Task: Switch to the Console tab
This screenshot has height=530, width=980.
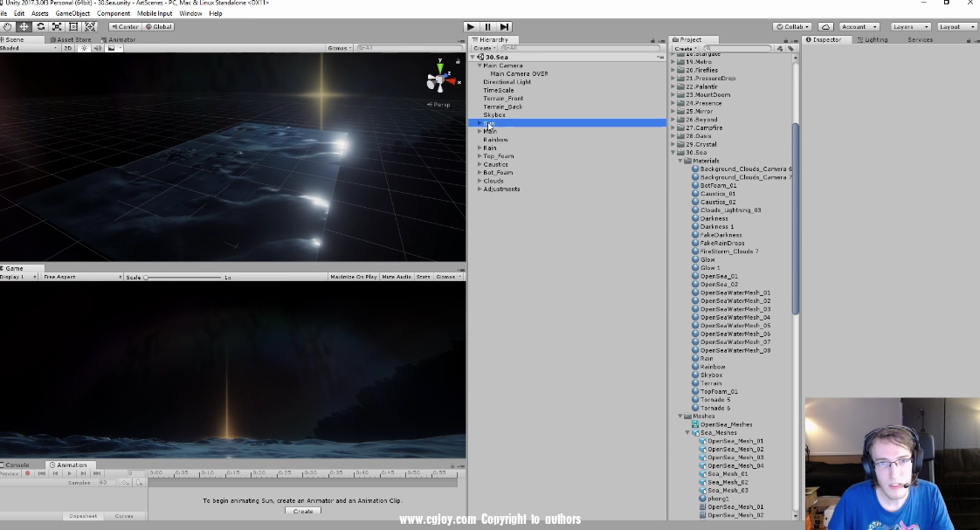Action: (17, 465)
